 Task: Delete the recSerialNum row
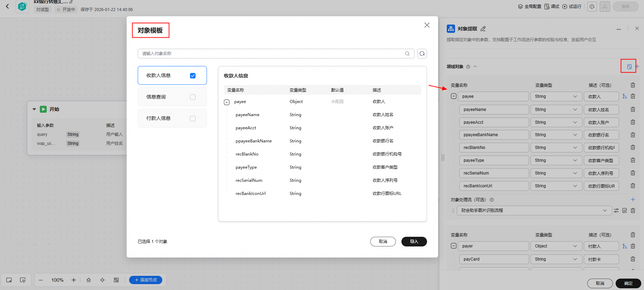pyautogui.click(x=633, y=173)
